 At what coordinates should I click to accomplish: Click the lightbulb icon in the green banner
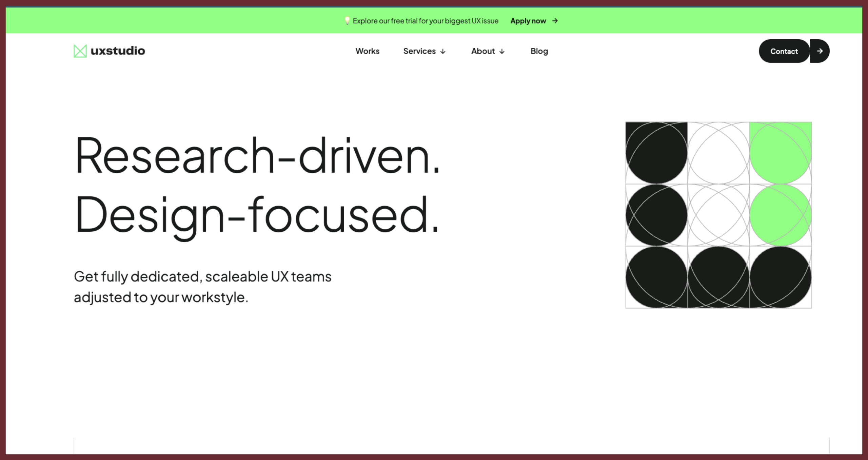pyautogui.click(x=347, y=20)
